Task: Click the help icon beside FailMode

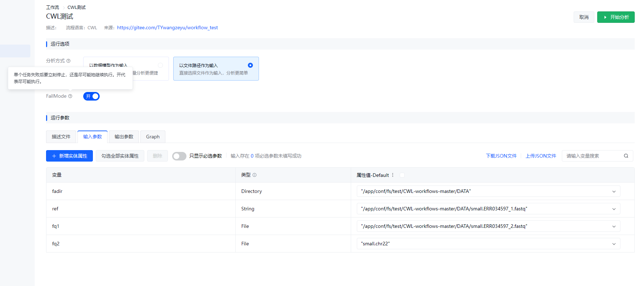Action: click(x=70, y=96)
